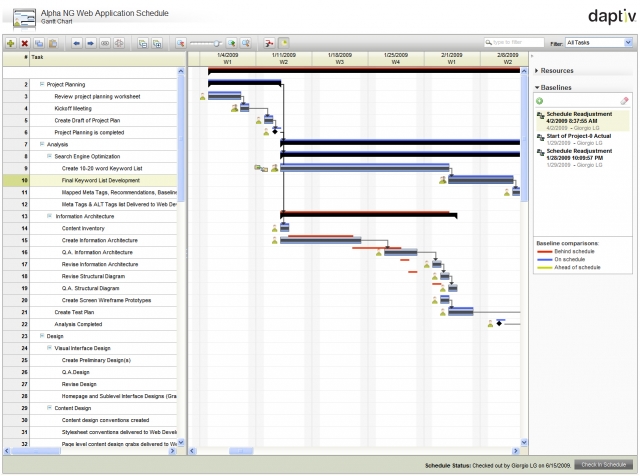
Task: Click the Check In Schedule button
Action: pyautogui.click(x=604, y=466)
